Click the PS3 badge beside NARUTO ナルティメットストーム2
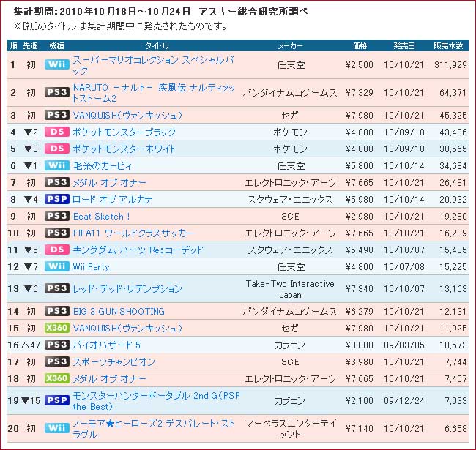 57,92
